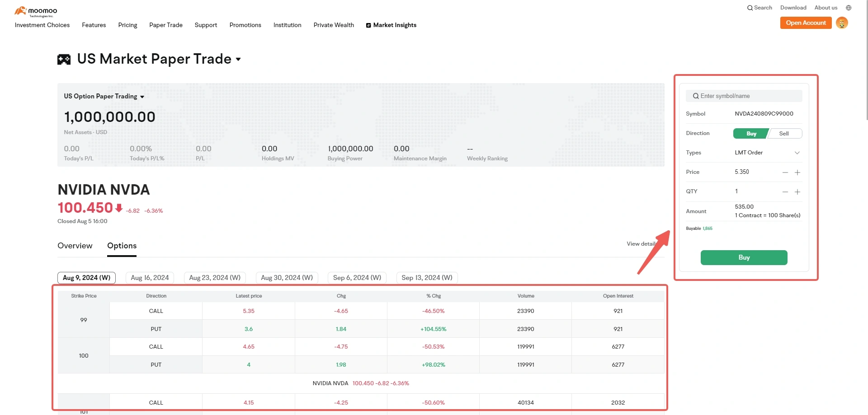Open Features menu
Screen dimensions: 868x415
click(94, 25)
